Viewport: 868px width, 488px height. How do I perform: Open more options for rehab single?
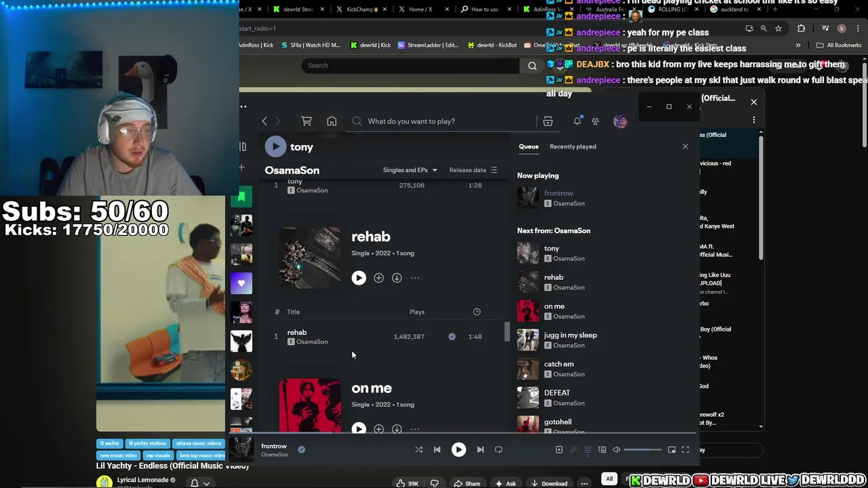click(415, 278)
